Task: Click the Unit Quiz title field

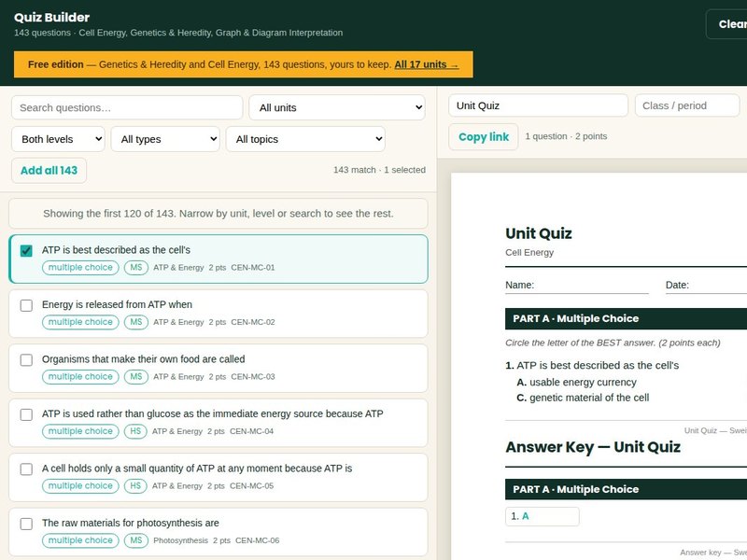Action: point(539,105)
